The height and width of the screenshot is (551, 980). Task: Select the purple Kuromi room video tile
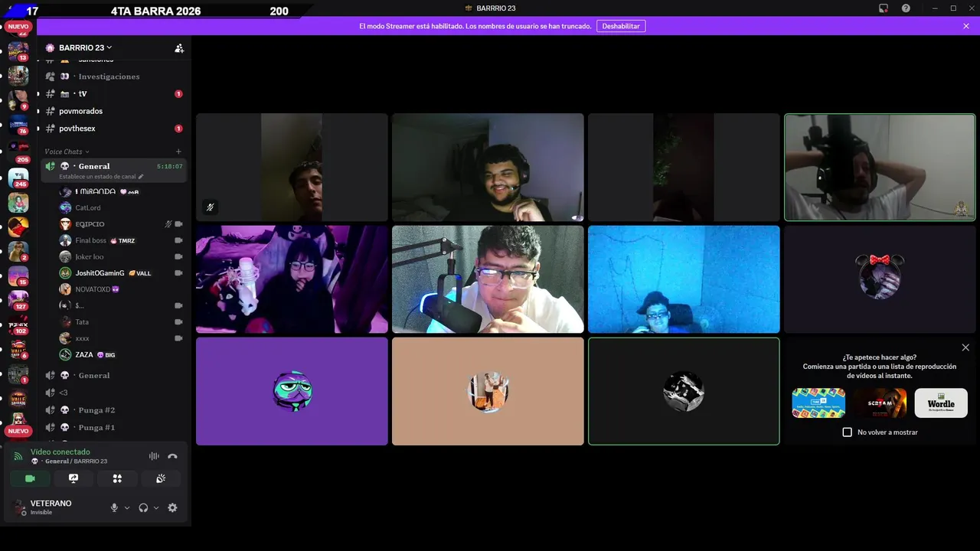coord(292,279)
